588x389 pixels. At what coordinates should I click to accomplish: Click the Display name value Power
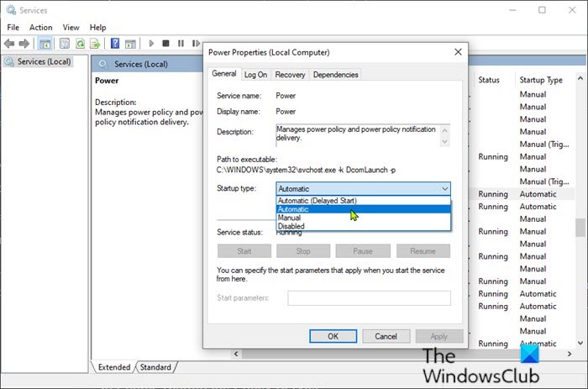point(286,112)
